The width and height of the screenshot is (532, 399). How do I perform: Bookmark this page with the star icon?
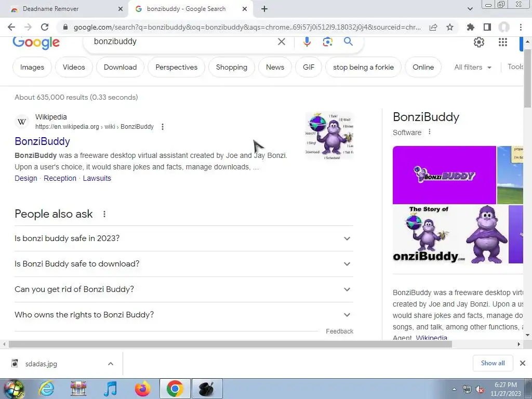point(450,27)
